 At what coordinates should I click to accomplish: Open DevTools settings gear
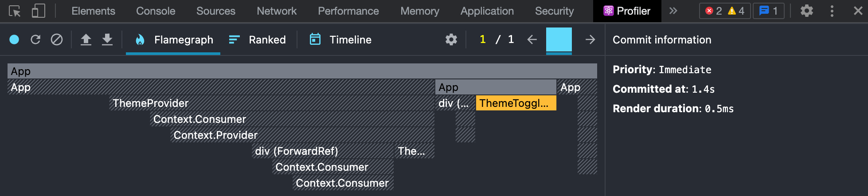click(806, 11)
